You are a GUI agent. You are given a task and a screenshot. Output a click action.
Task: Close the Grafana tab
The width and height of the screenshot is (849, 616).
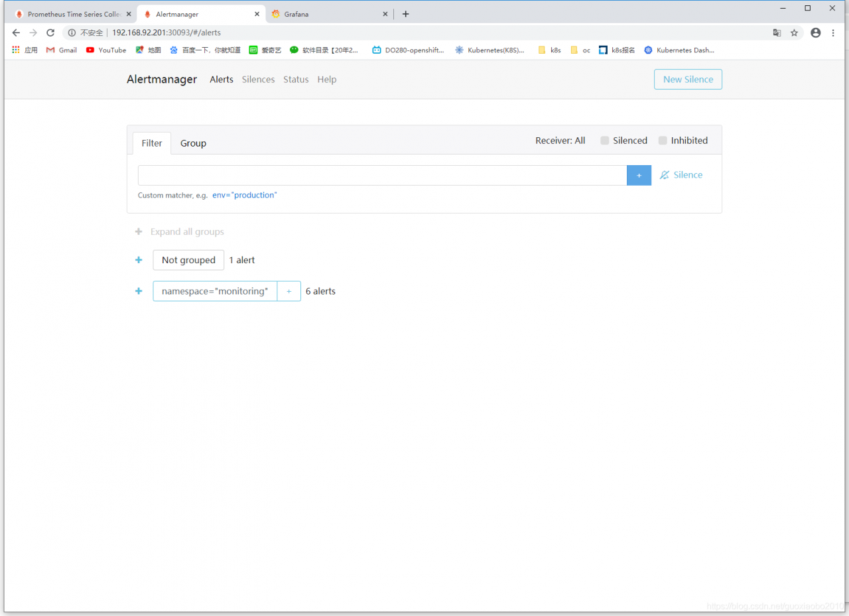coord(385,14)
